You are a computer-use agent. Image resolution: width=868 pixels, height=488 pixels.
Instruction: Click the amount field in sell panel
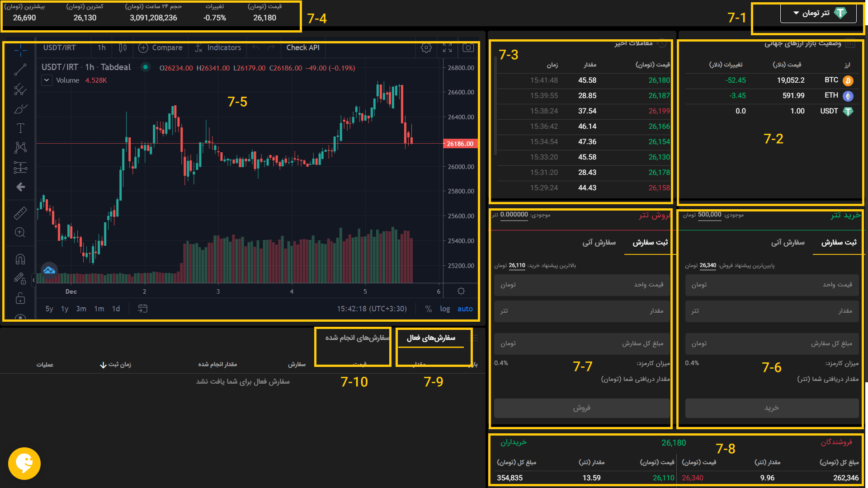click(x=582, y=311)
